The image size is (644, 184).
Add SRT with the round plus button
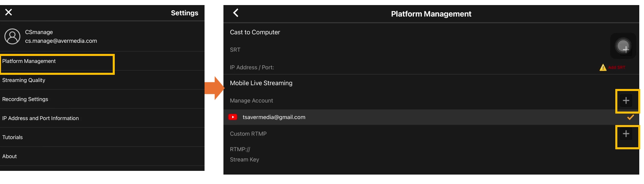click(623, 46)
